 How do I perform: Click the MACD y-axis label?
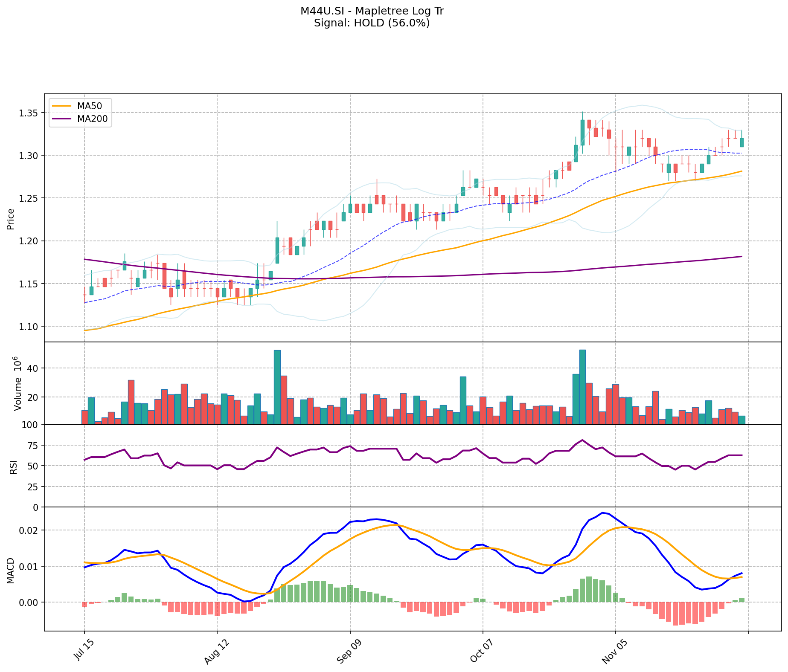(11, 571)
